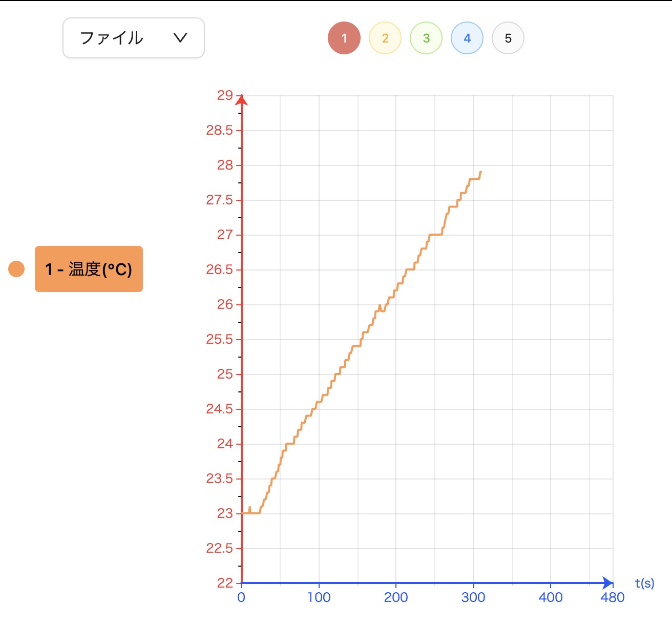This screenshot has width=672, height=624.
Task: Click the 200 tick label on time axis
Action: (396, 597)
